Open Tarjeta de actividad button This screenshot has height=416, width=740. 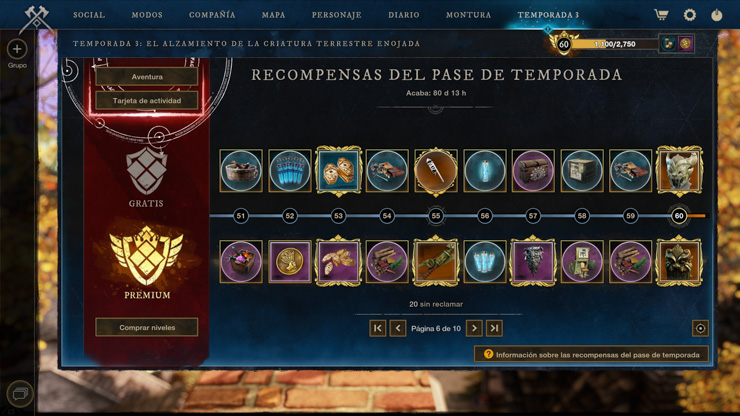[147, 101]
